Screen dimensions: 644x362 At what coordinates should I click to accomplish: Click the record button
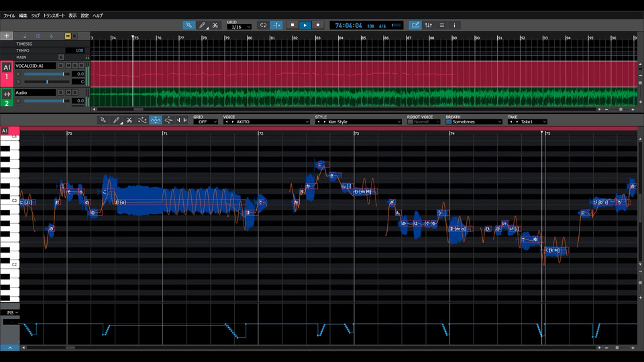[x=318, y=25]
